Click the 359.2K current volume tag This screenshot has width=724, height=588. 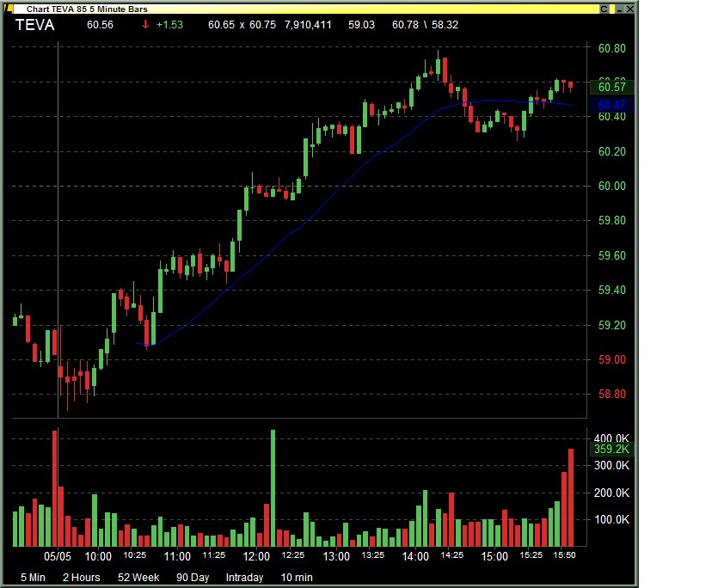pyautogui.click(x=612, y=449)
